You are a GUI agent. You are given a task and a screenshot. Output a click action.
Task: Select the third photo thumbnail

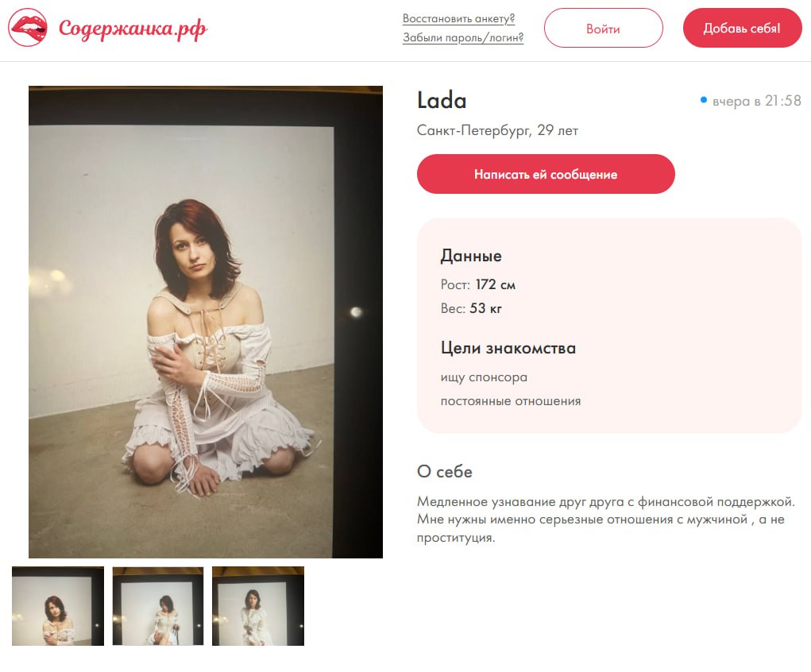coord(258,605)
